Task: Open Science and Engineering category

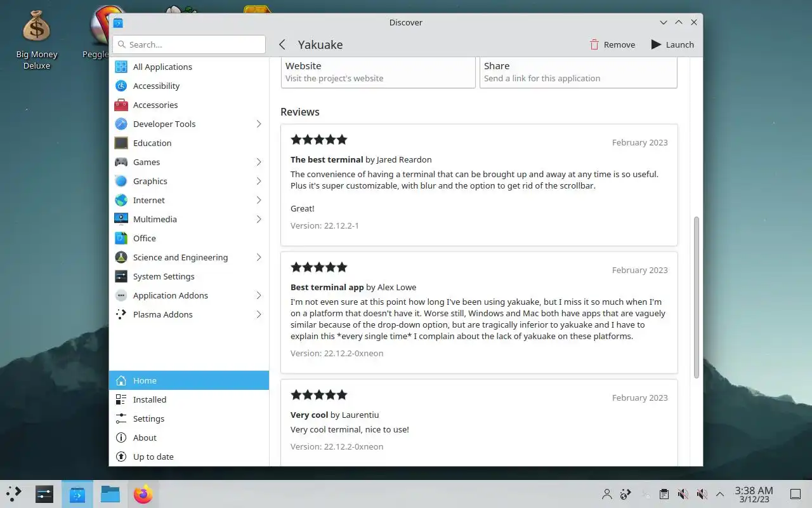Action: [189, 257]
